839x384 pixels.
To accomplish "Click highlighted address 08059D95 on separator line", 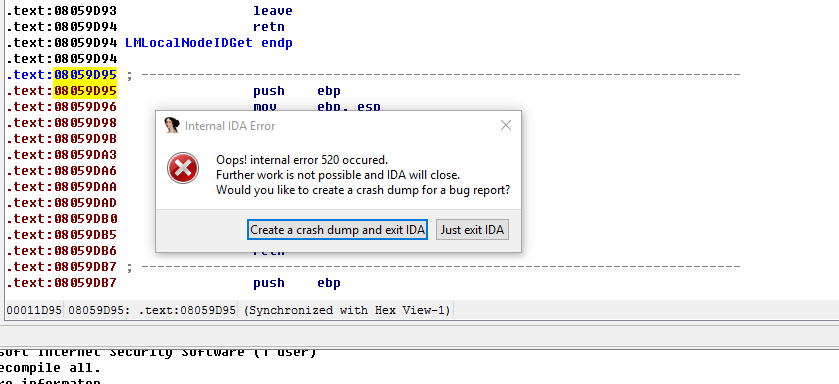I will pos(85,75).
